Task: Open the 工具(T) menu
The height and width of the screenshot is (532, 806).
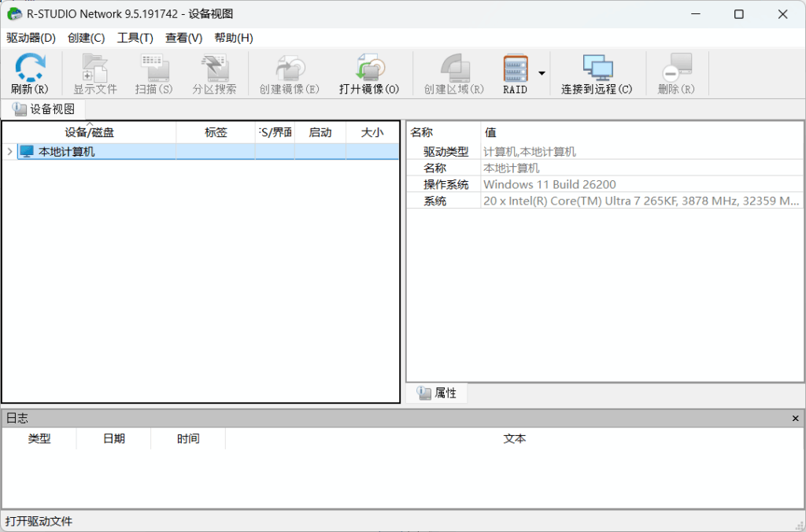Action: click(136, 37)
